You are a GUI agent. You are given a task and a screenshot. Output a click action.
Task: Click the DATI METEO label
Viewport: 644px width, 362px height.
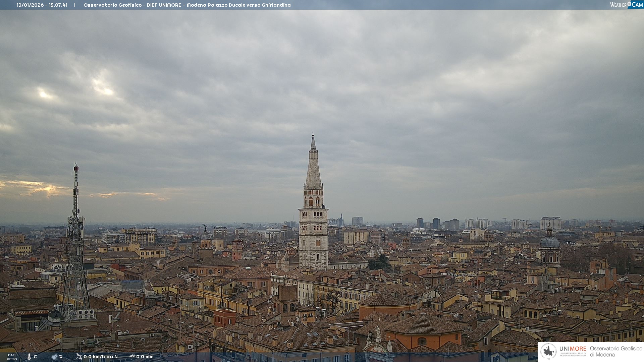tap(12, 357)
